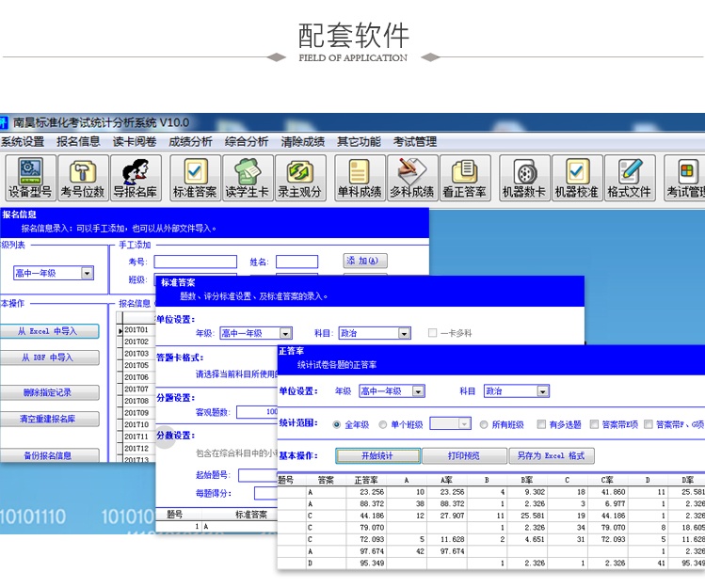Select the 全年级 radio button
This screenshot has width=705, height=588.
337,424
